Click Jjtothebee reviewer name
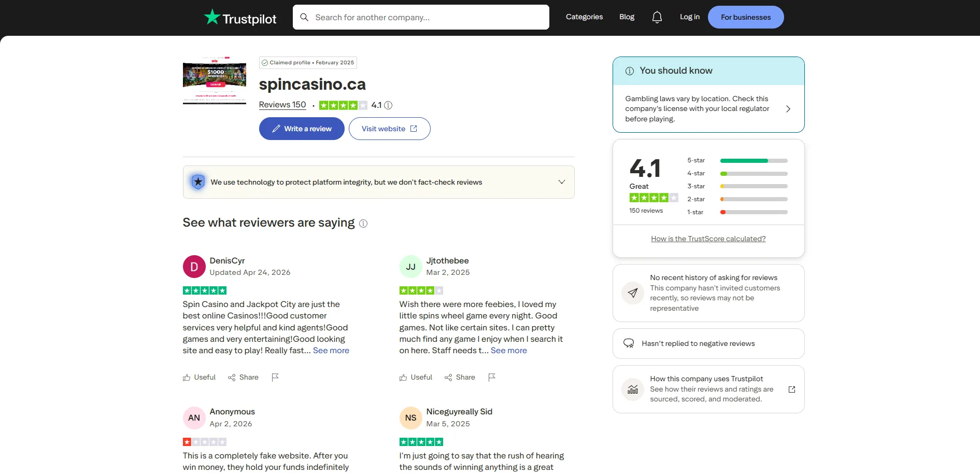980x473 pixels. [447, 261]
